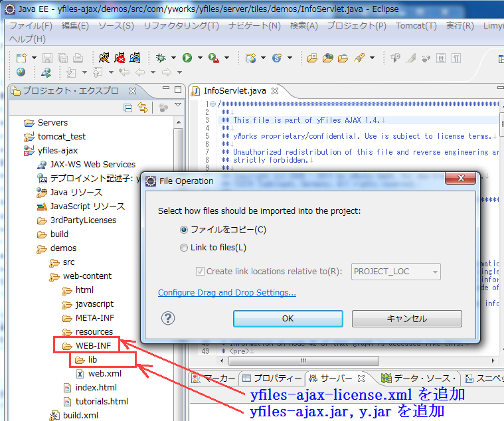
Task: Open the dropdown arrow beside Run button
Action: coord(199,58)
